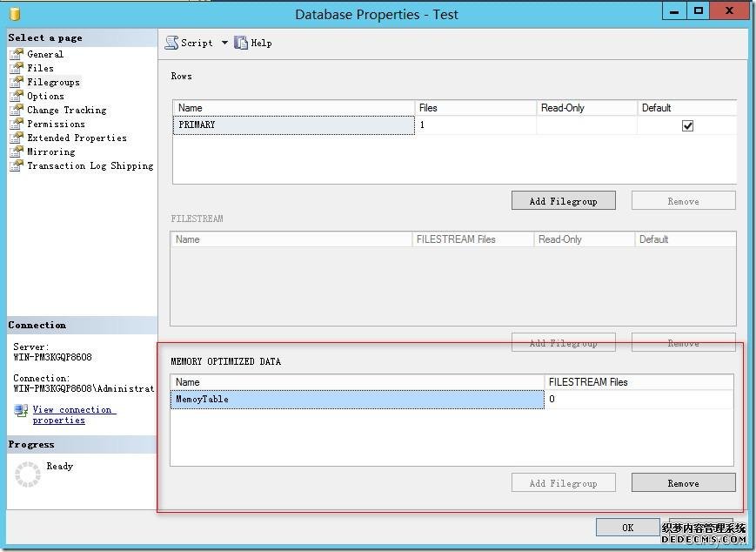Viewport: 756px width, 552px height.
Task: Open Transaction Log Shipping page
Action: [x=90, y=165]
